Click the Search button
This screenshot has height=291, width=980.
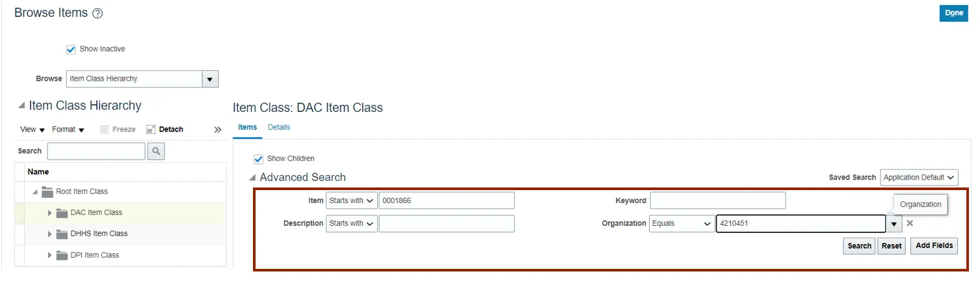tap(859, 246)
